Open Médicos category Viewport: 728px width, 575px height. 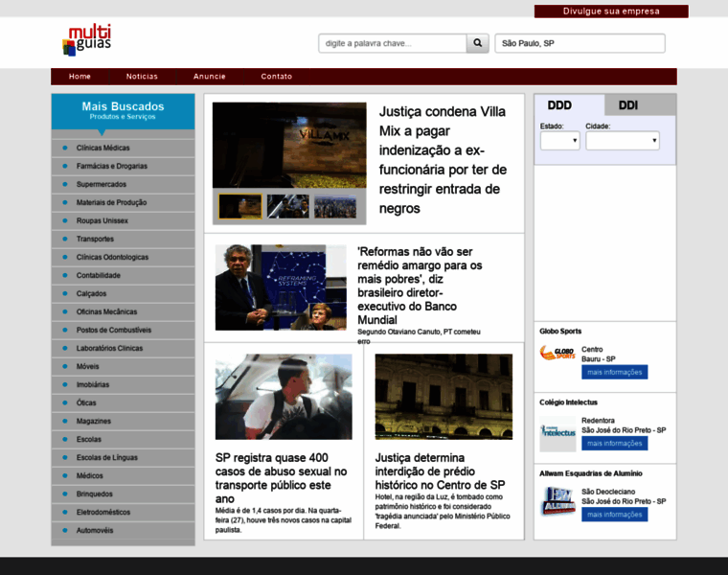pos(123,475)
